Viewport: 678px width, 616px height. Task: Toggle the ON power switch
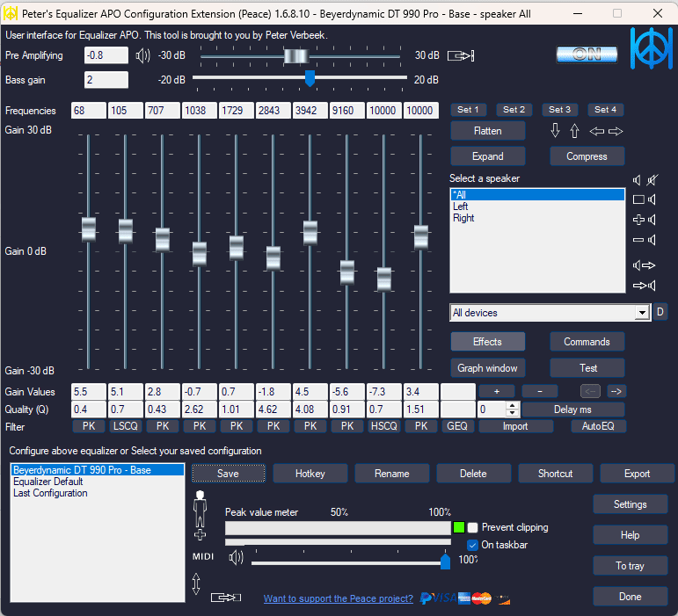[x=587, y=54]
